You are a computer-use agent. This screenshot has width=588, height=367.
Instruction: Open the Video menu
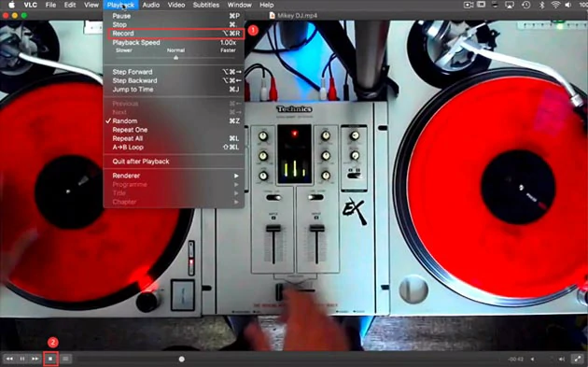pyautogui.click(x=176, y=5)
